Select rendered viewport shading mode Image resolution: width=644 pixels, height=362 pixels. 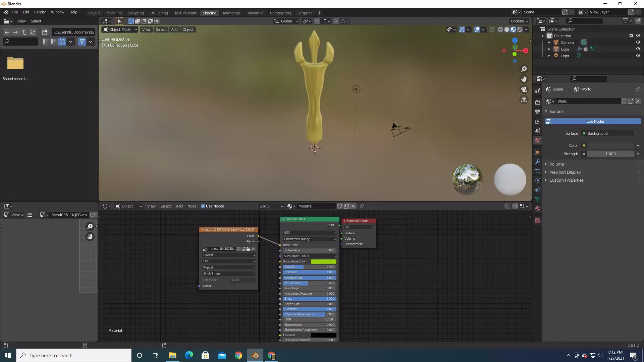point(520,29)
